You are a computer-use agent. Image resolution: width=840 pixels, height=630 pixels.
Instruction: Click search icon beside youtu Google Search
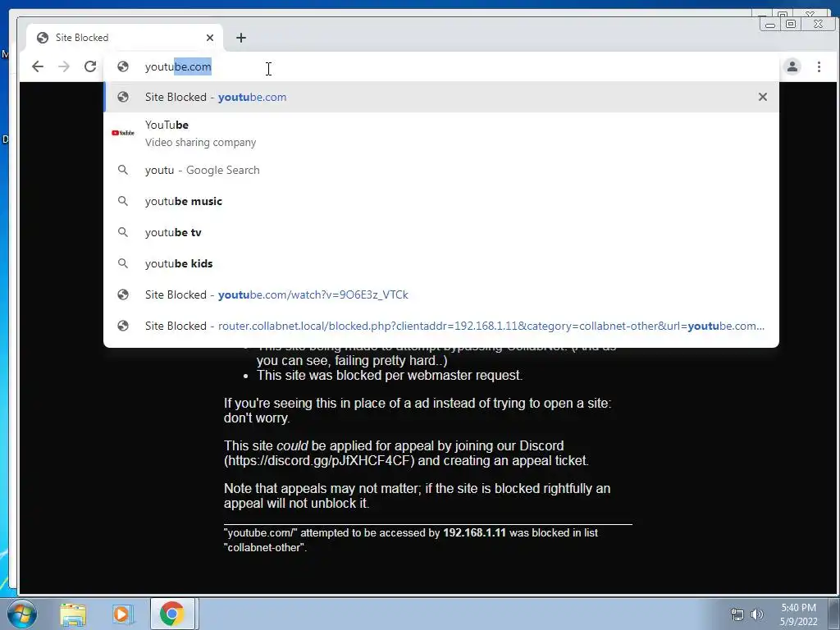[x=123, y=170]
